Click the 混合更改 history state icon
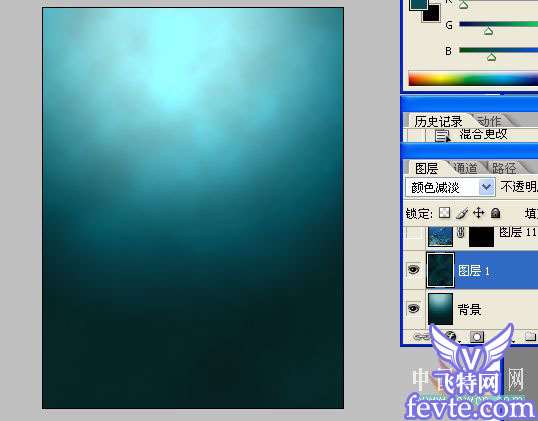538x421 pixels. (442, 136)
